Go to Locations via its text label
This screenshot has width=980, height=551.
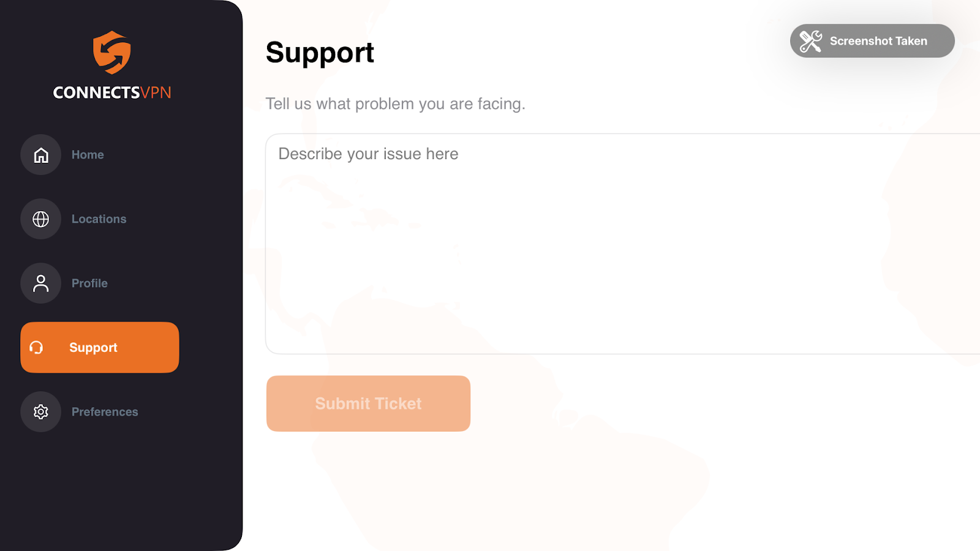coord(99,219)
